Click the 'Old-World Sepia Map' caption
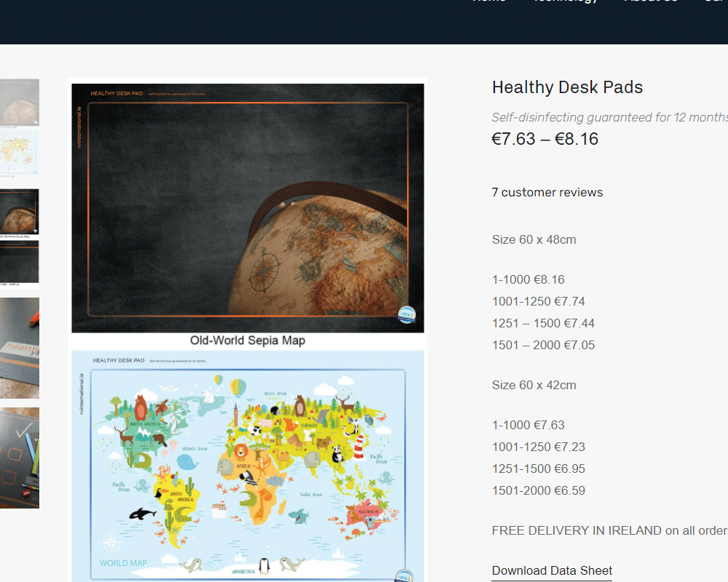The height and width of the screenshot is (582, 728). point(248,340)
